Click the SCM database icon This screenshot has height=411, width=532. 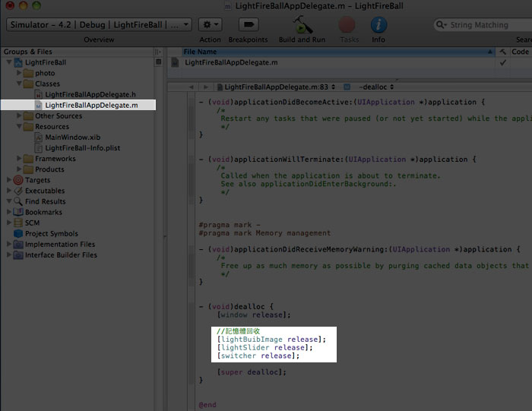pos(18,223)
